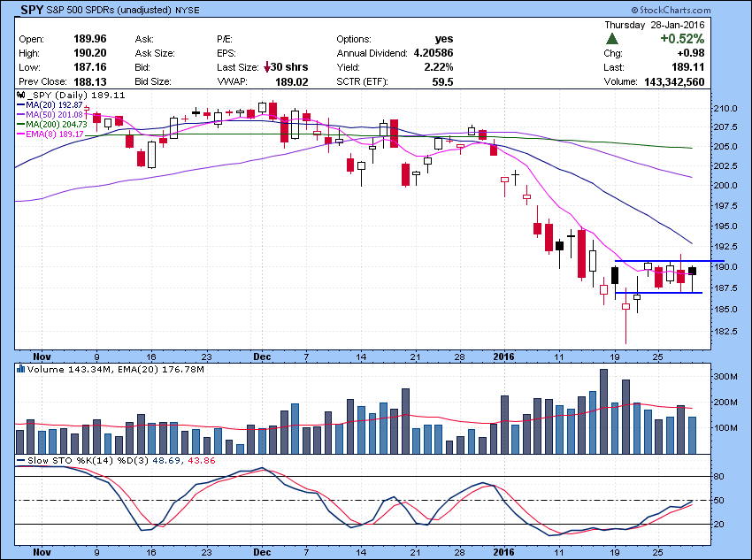
Task: Click the Prev Close value 188.13
Action: pyautogui.click(x=89, y=81)
